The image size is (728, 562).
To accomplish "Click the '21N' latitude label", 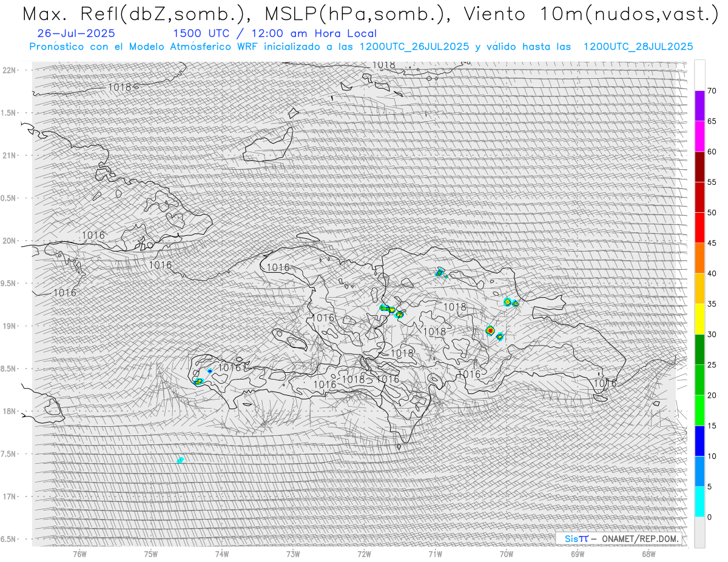I will pos(9,156).
